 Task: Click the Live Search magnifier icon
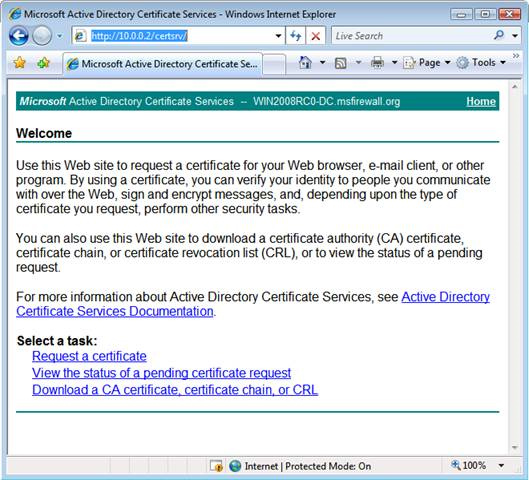[499, 35]
